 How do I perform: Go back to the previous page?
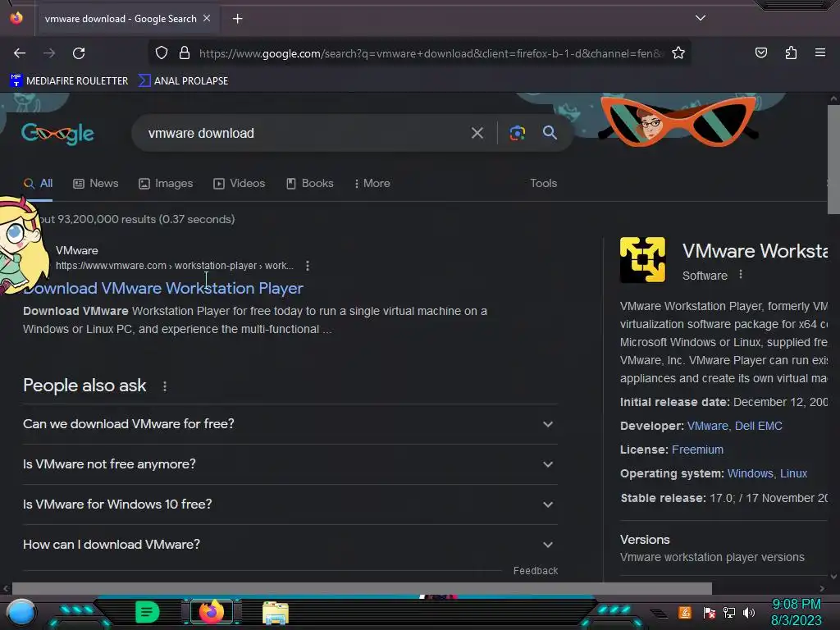pyautogui.click(x=20, y=53)
